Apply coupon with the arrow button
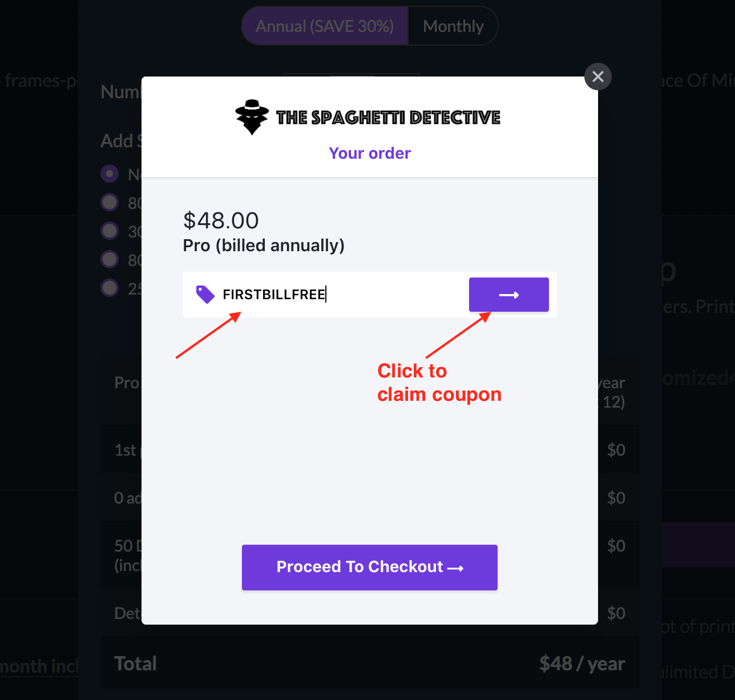This screenshot has height=700, width=735. (x=509, y=295)
